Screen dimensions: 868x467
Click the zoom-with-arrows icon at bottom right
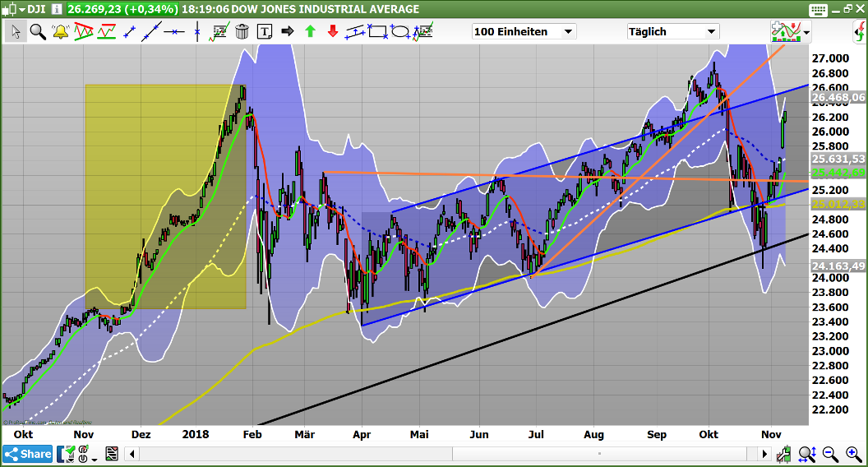tap(807, 455)
